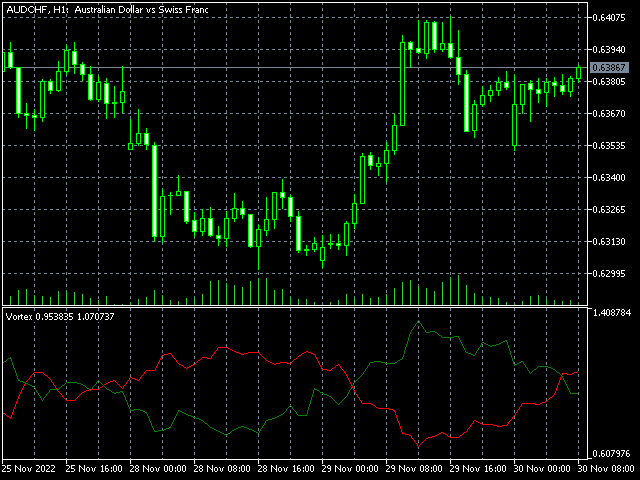This screenshot has height=480, width=640.
Task: Click the 25 Nov 16:00 time label
Action: click(x=96, y=468)
